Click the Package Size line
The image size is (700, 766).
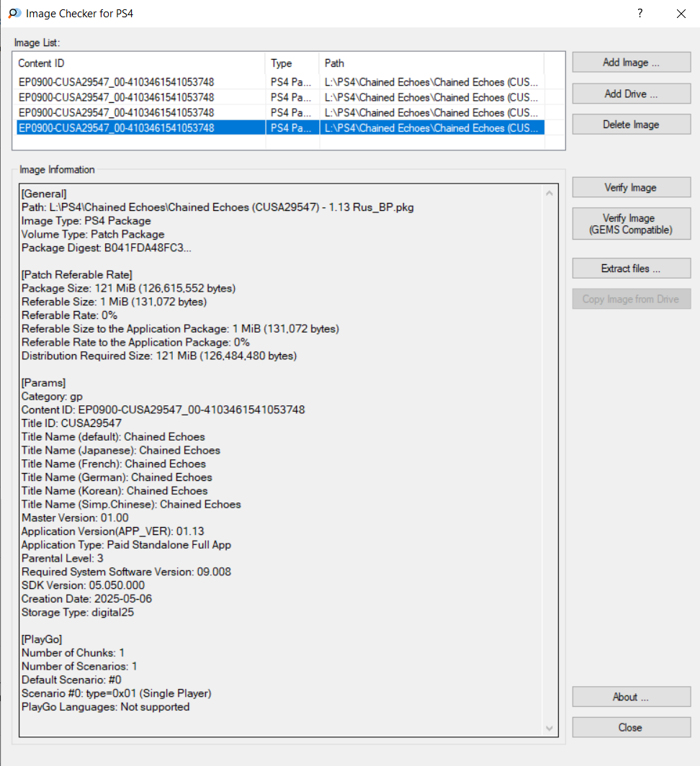coord(129,288)
